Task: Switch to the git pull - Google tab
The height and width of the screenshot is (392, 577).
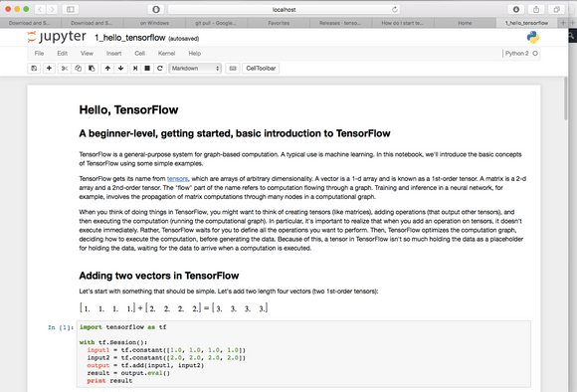Action: click(x=216, y=23)
